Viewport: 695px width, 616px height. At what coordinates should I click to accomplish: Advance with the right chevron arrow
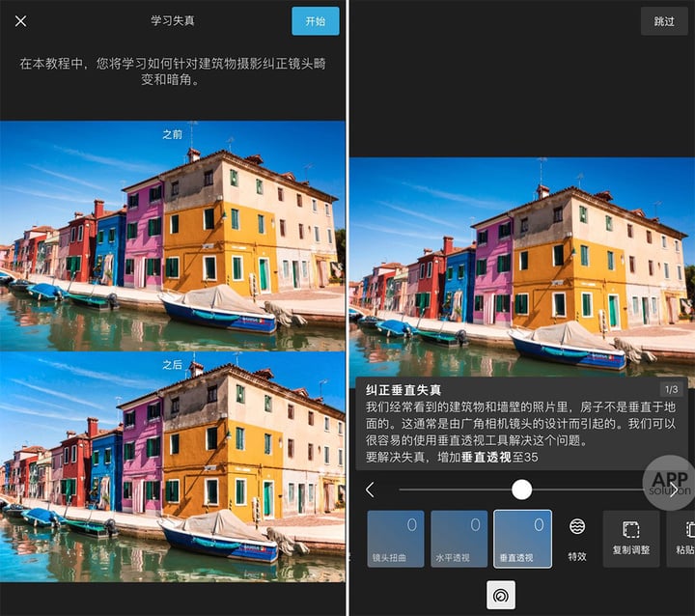[674, 490]
